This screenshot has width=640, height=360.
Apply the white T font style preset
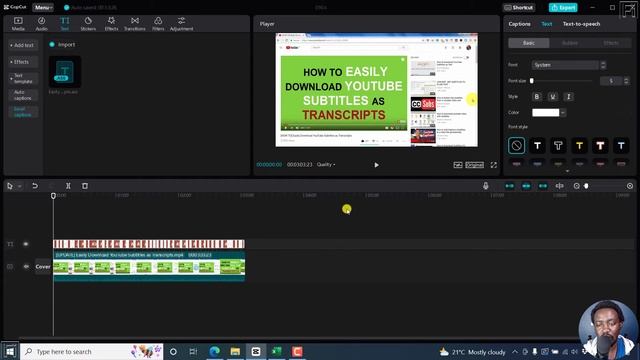pos(538,145)
